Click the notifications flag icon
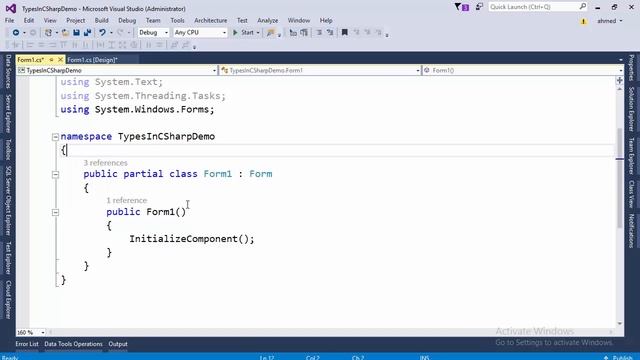Image resolution: width=640 pixels, height=360 pixels. [462, 7]
